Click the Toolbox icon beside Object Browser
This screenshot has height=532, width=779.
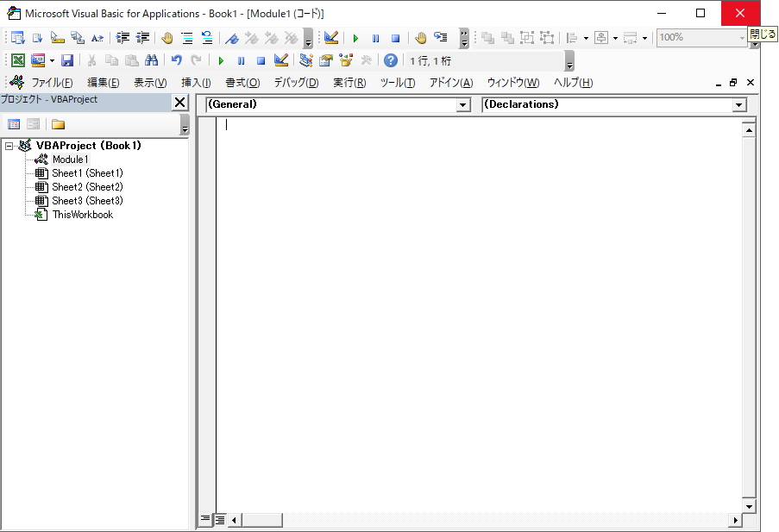point(366,60)
